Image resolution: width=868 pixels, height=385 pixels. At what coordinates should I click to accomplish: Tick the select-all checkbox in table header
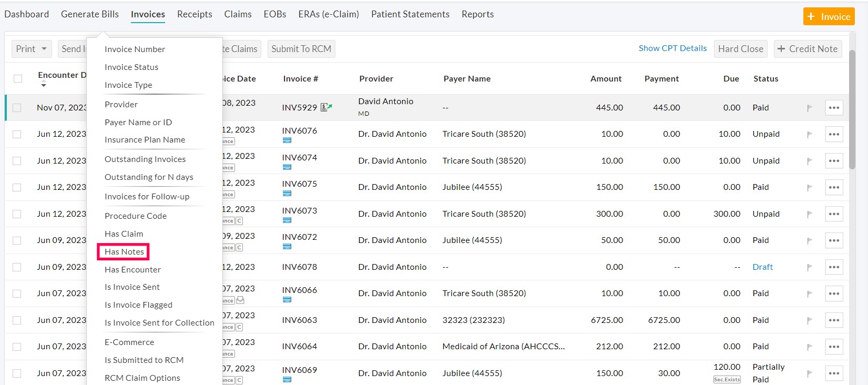tap(18, 79)
